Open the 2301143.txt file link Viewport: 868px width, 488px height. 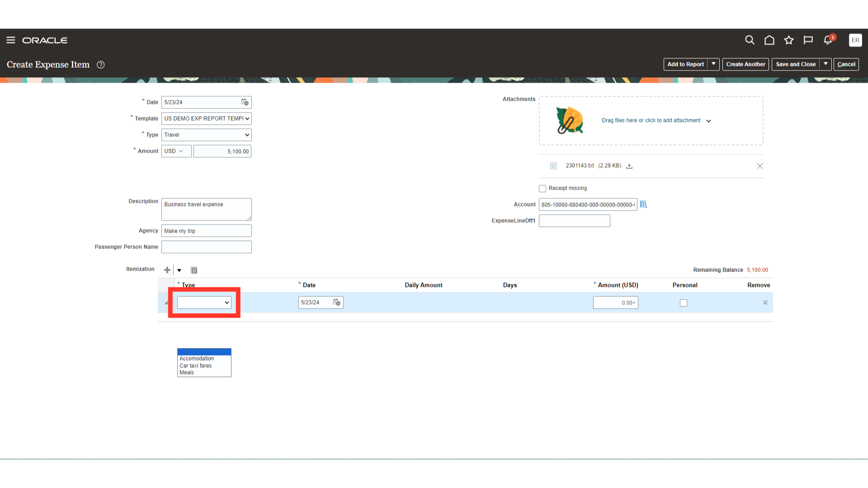(580, 166)
